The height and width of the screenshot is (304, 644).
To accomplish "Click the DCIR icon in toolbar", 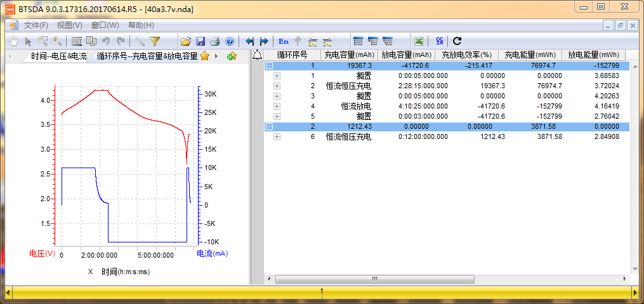I will coord(440,41).
